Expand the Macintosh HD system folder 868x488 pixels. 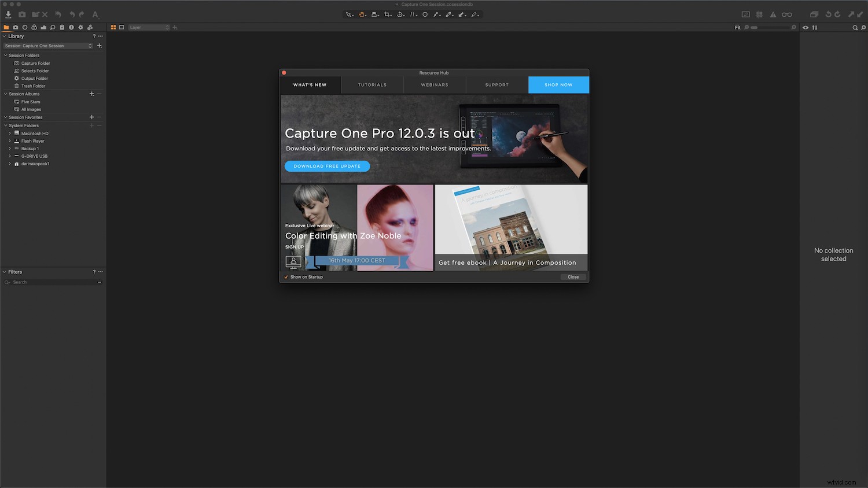click(10, 133)
